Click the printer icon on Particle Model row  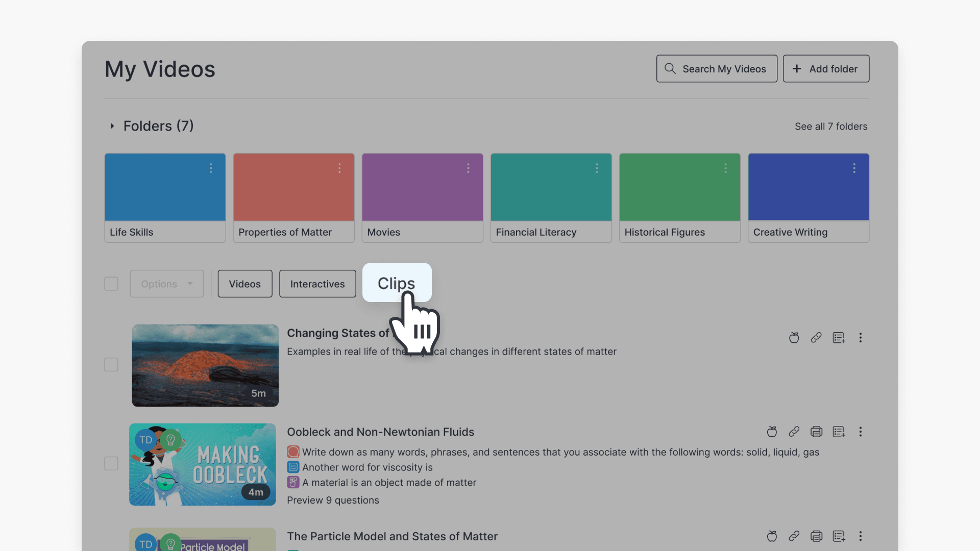[x=817, y=536]
